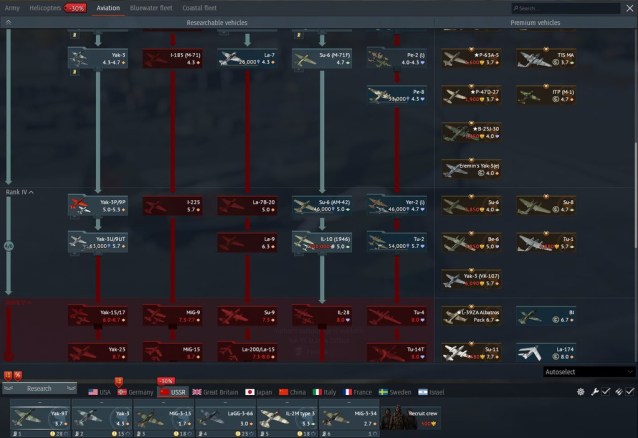Collapse the Rank IV section
The image size is (638, 438).
18,191
